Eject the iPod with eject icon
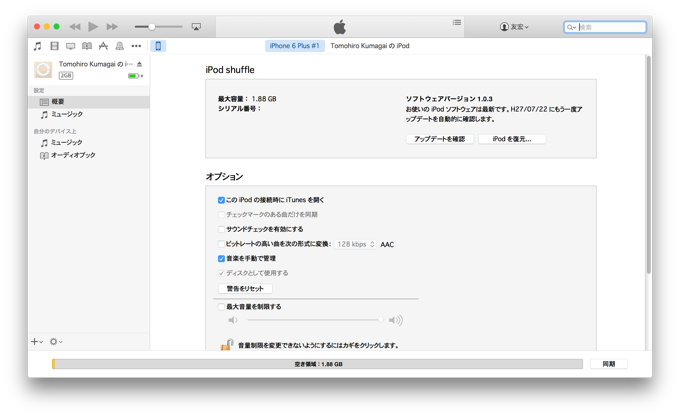 click(140, 64)
